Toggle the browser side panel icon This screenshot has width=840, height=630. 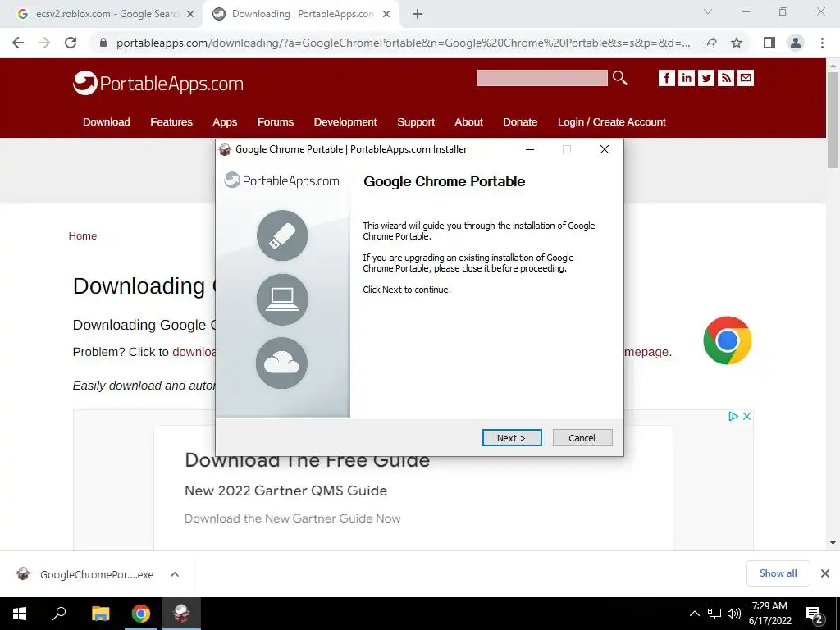click(769, 43)
